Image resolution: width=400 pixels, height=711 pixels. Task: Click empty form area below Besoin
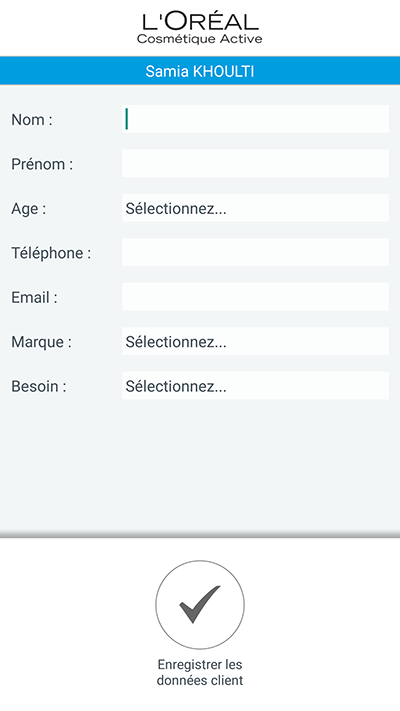tap(200, 465)
